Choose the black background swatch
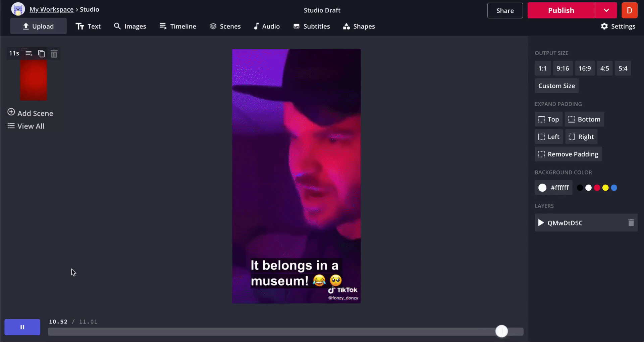 580,188
